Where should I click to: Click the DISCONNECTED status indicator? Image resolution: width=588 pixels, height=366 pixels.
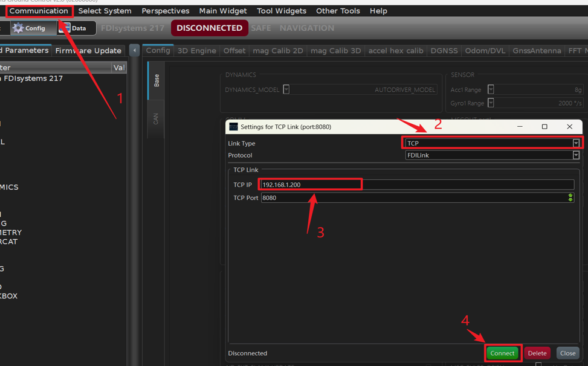[x=209, y=28]
